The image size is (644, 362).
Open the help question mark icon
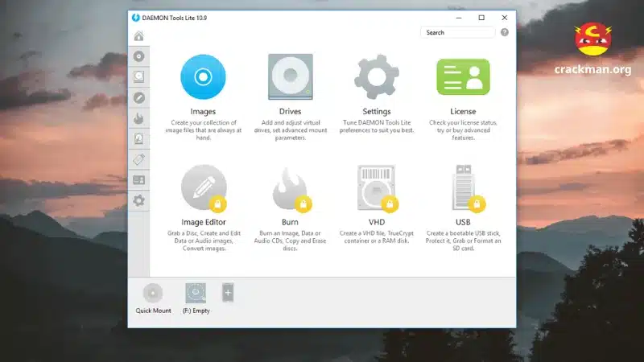pos(505,32)
